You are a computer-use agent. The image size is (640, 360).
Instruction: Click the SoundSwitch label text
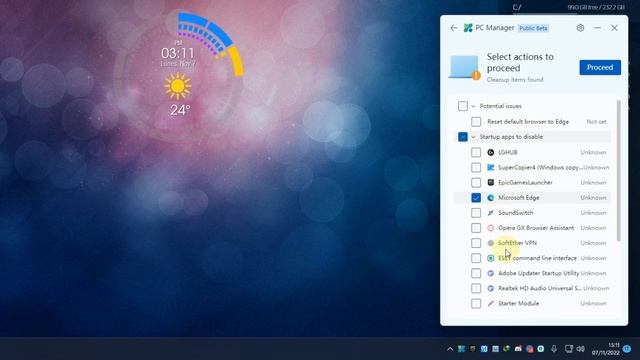click(x=516, y=213)
